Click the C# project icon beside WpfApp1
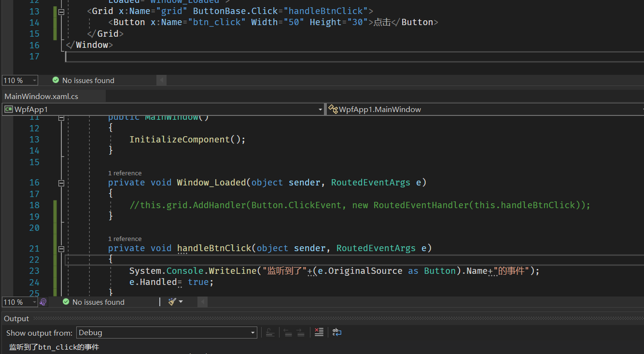This screenshot has width=644, height=354. click(x=8, y=110)
